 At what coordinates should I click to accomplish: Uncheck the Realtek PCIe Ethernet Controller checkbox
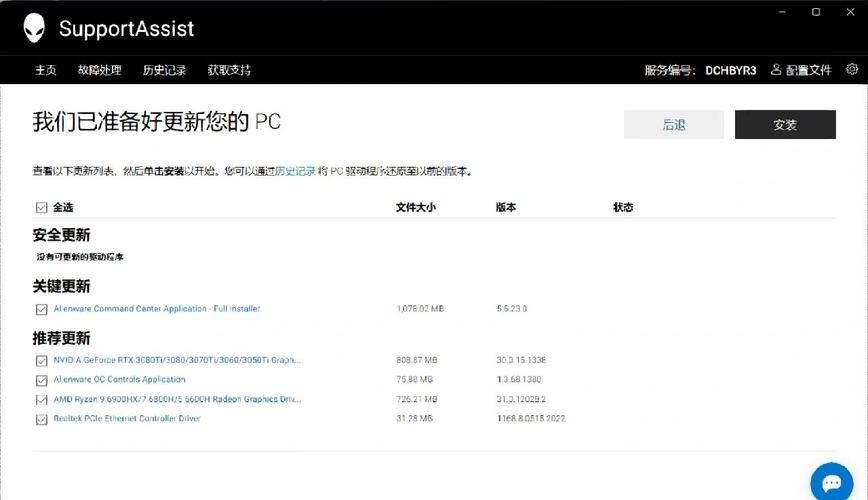[41, 420]
